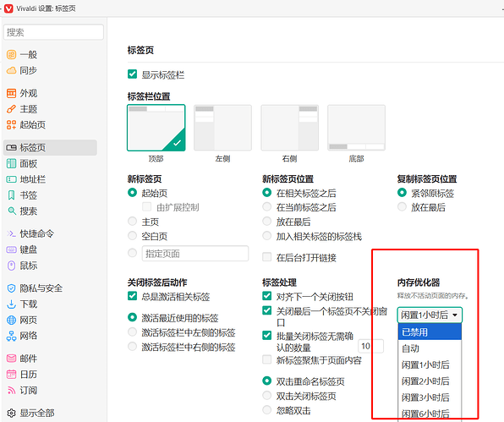The image size is (504, 422).
Task: Select radio button beside 指定页面 field
Action: click(x=132, y=253)
